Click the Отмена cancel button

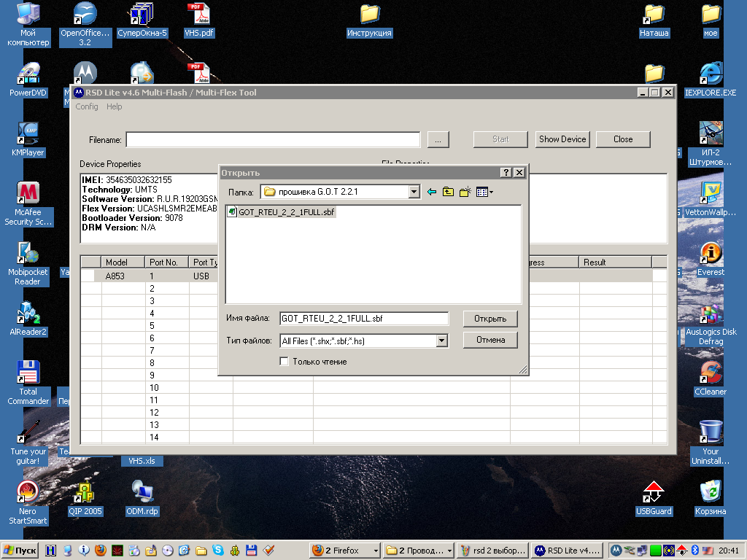[x=490, y=340]
